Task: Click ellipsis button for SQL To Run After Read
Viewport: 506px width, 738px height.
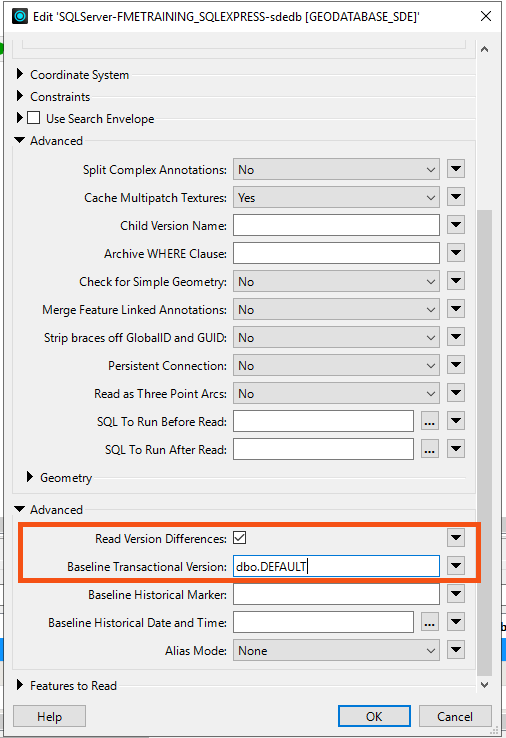Action: point(429,449)
